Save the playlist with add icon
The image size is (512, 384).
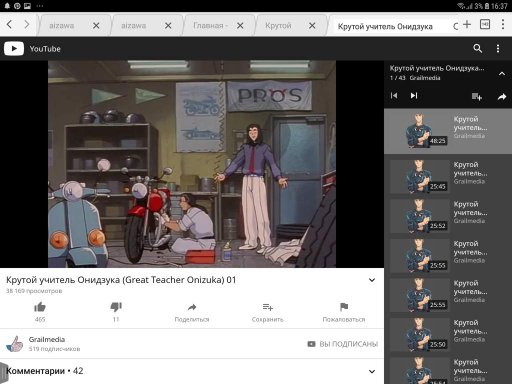477,97
